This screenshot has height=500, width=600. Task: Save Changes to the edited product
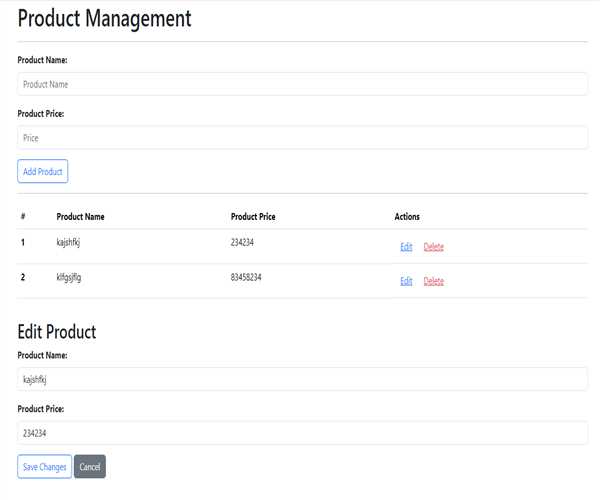point(44,467)
